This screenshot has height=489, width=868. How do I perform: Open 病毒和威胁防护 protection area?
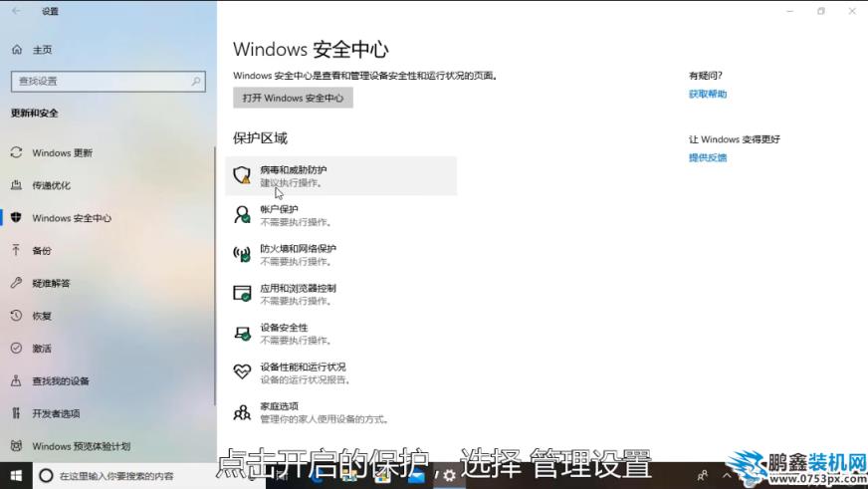click(341, 175)
